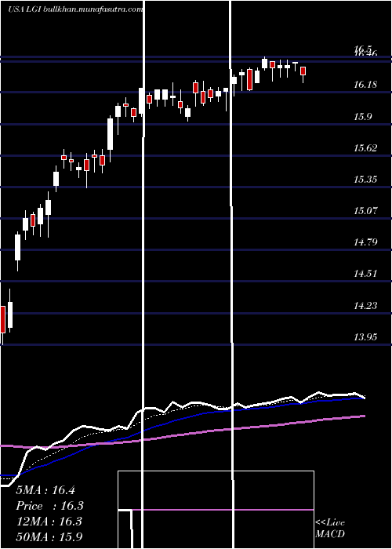The image size is (392, 549).
Task: Click the <<Live MACD label
Action: tap(330, 529)
